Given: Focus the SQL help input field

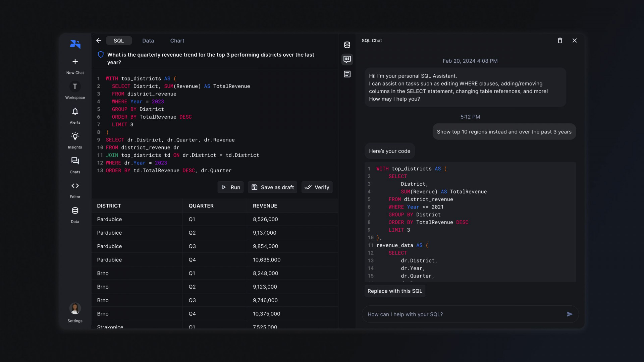Looking at the screenshot, I should pyautogui.click(x=463, y=314).
